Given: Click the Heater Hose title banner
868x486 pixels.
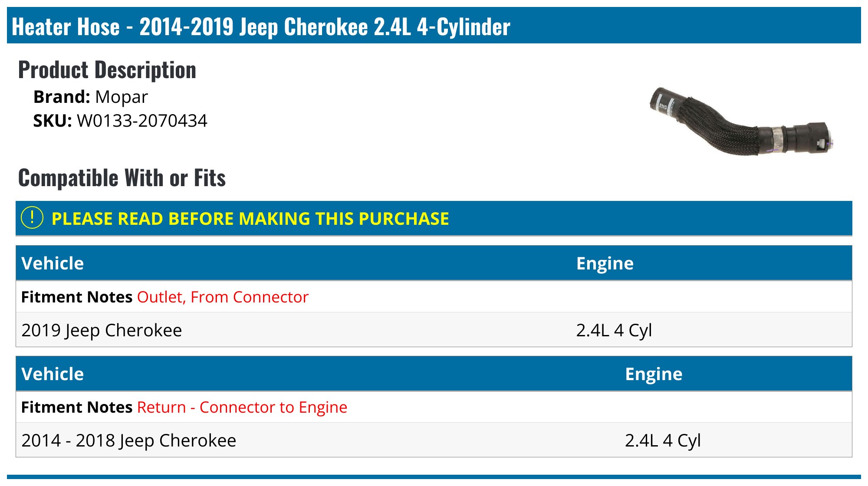Looking at the screenshot, I should [x=434, y=26].
